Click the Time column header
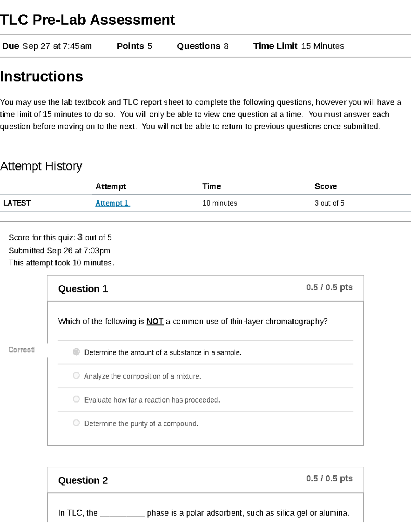 click(211, 186)
